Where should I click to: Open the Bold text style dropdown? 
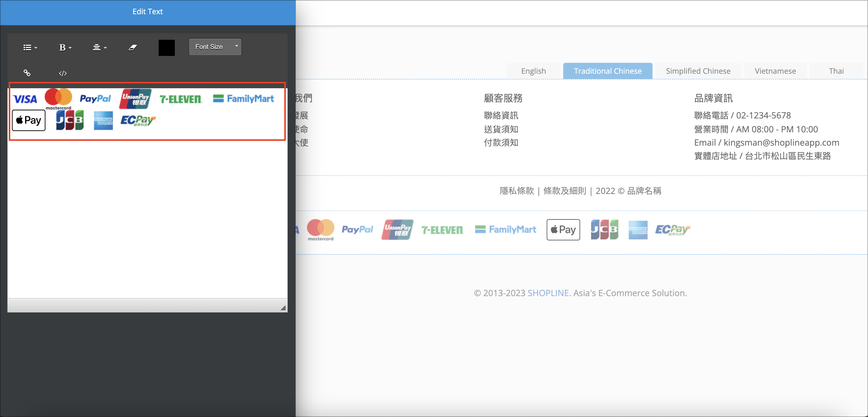65,47
